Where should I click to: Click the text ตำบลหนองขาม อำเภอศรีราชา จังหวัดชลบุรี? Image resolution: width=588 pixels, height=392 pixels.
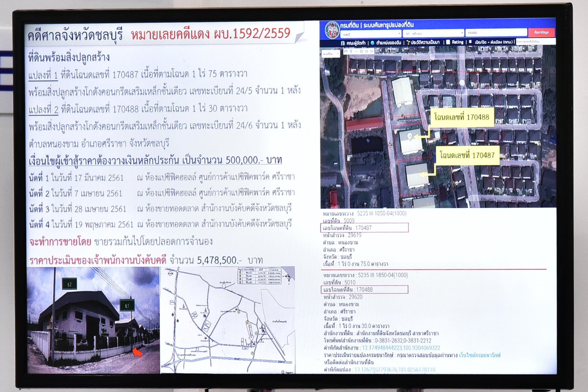click(x=99, y=144)
